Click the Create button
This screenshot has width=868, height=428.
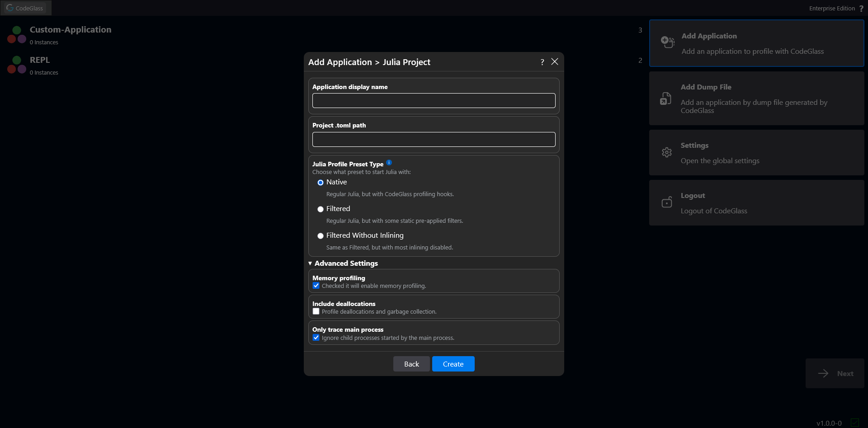[453, 364]
